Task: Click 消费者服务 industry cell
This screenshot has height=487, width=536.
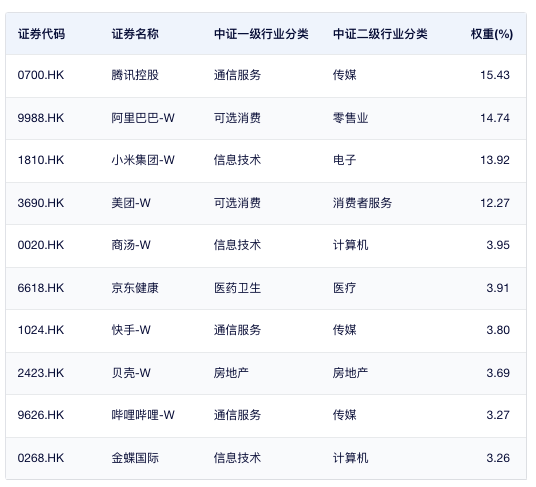Action: coord(362,203)
